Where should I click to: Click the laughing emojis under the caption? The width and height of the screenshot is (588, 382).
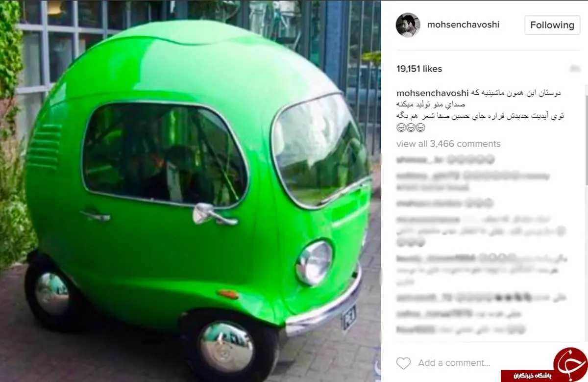pyautogui.click(x=410, y=128)
